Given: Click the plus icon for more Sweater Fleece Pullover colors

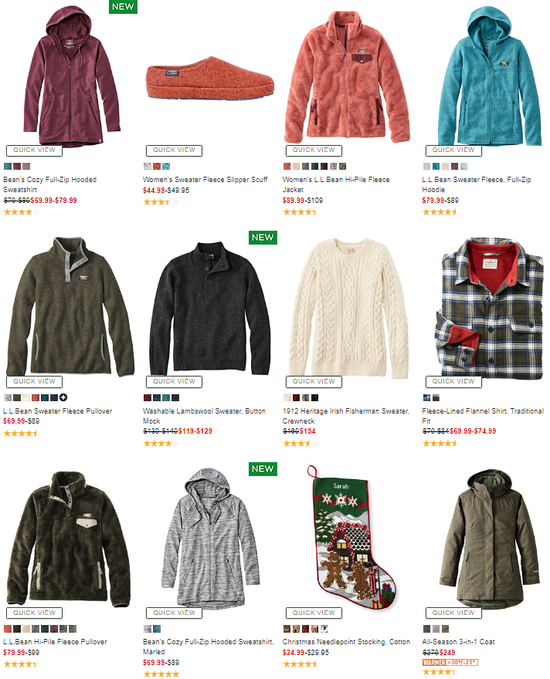Looking at the screenshot, I should 64,398.
